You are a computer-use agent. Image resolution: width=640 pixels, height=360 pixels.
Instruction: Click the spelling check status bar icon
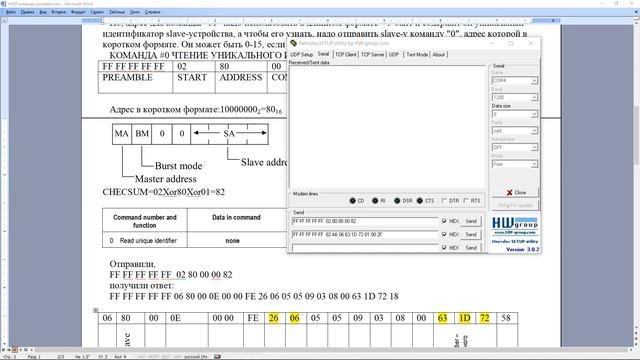217,356
